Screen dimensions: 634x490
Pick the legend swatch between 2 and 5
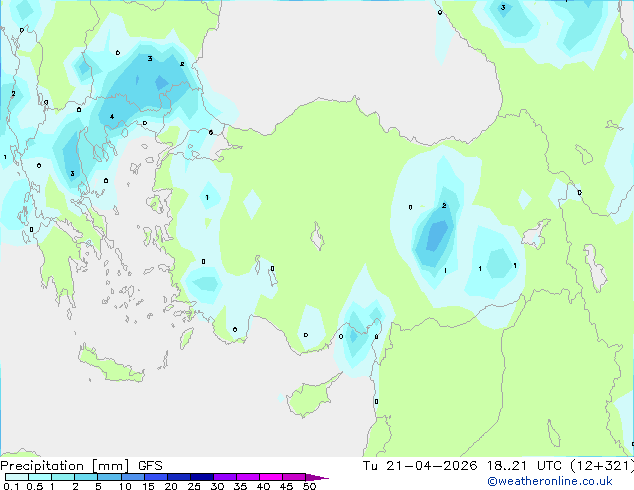(86, 477)
